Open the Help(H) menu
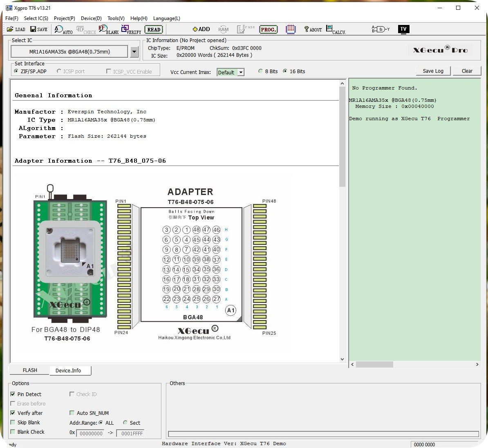 point(139,18)
